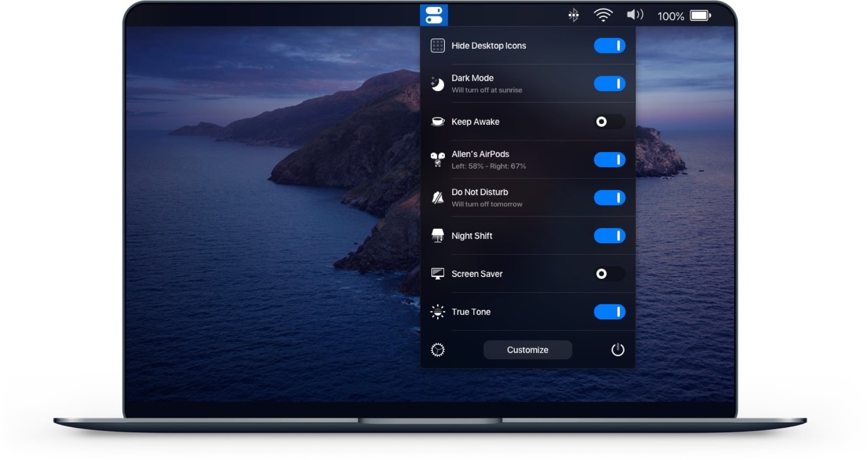Open the Wi-Fi menu bar item
The image size is (868, 460).
click(603, 14)
